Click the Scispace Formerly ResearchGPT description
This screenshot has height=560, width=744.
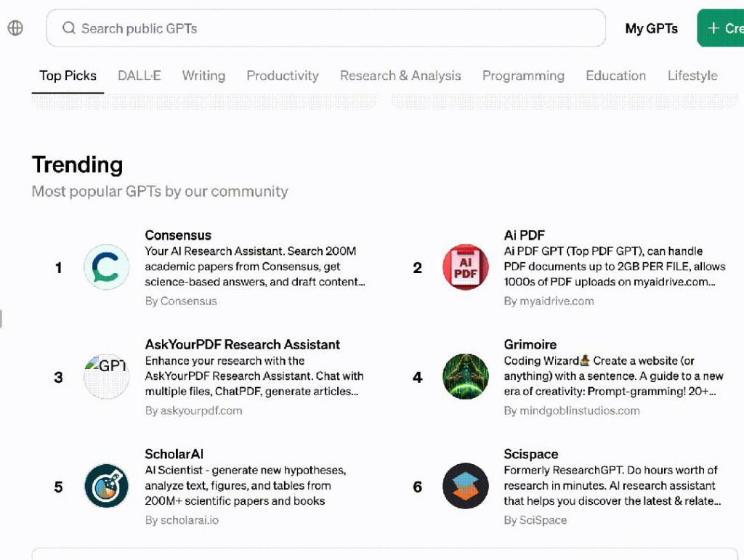pos(612,486)
